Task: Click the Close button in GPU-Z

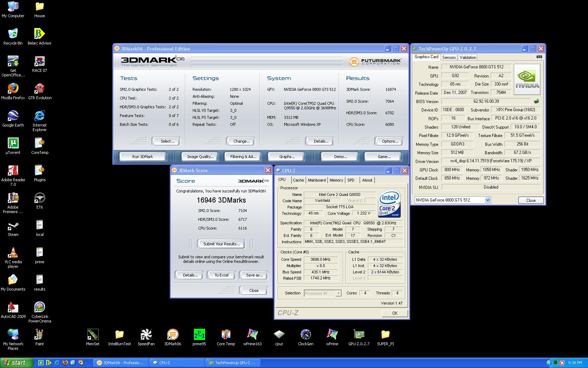Action: pos(531,200)
